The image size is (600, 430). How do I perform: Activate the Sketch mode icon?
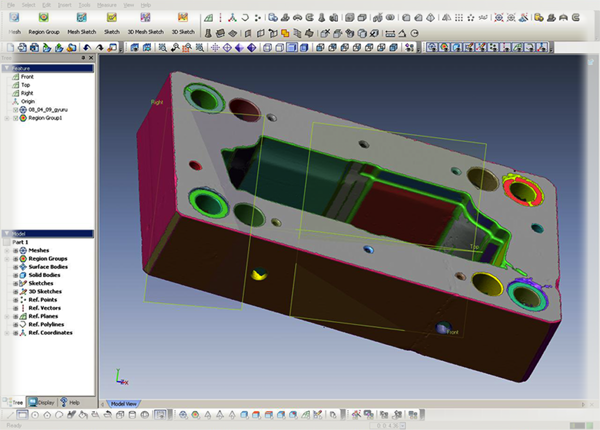click(x=112, y=18)
